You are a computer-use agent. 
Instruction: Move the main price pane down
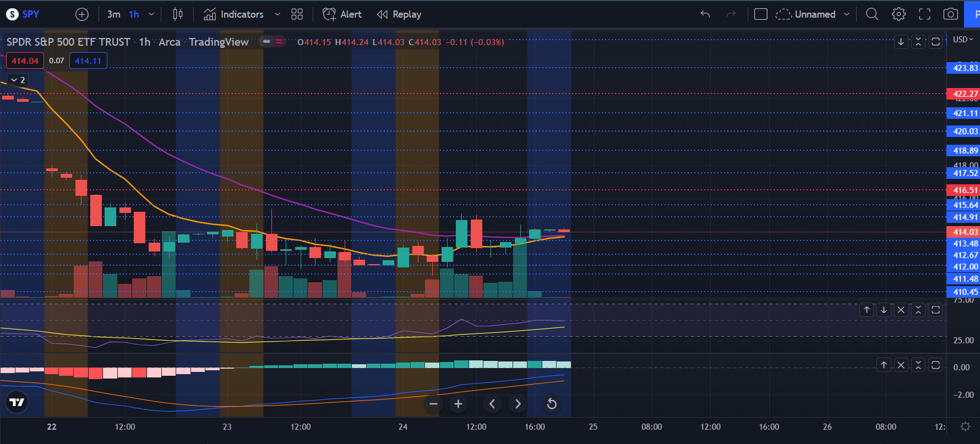click(x=901, y=42)
